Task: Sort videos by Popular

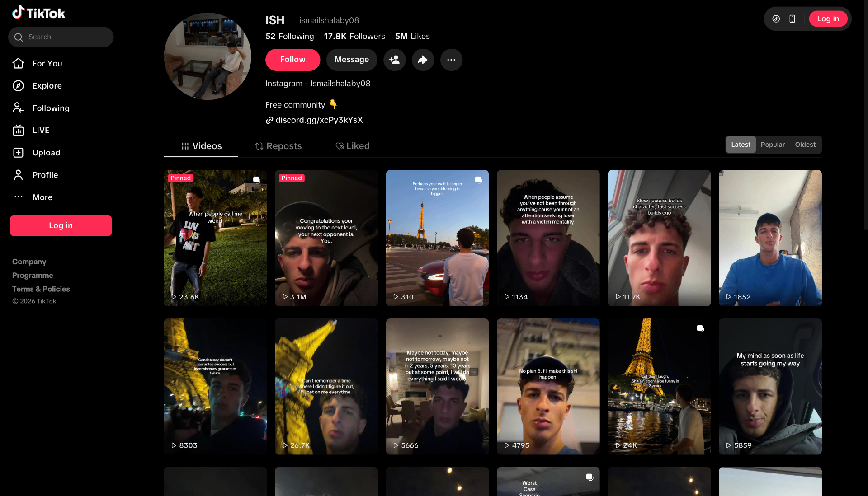Action: [773, 145]
